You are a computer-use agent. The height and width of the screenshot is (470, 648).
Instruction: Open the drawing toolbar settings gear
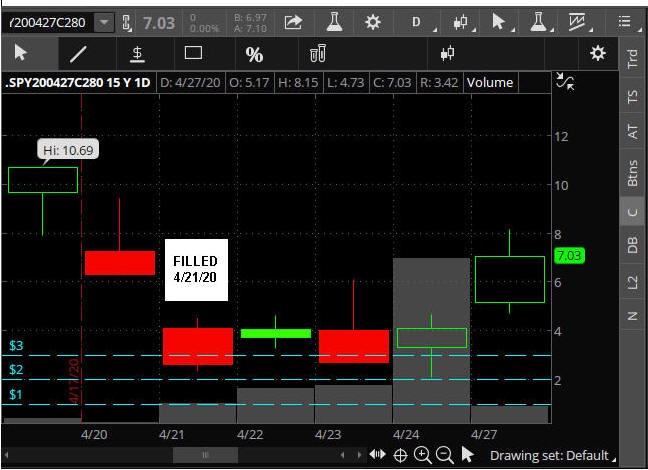tap(598, 53)
